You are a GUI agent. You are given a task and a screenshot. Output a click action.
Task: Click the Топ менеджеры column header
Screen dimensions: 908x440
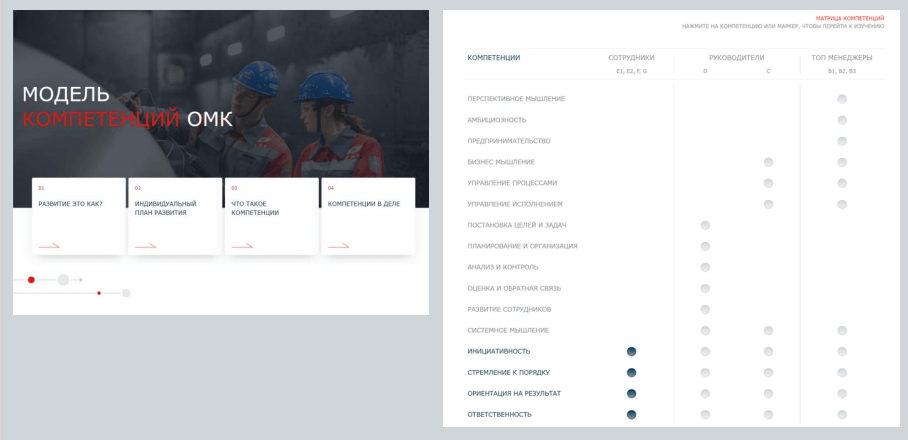pos(842,58)
